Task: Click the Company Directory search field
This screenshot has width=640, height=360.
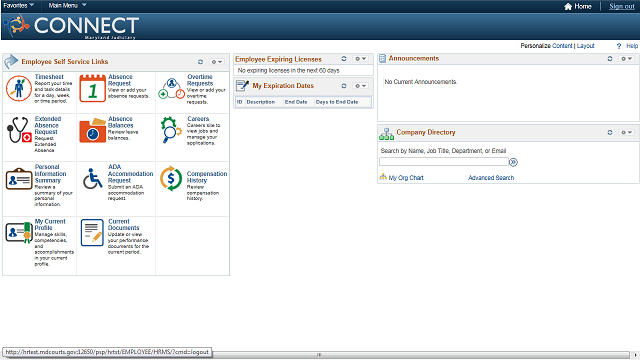Action: (x=444, y=162)
